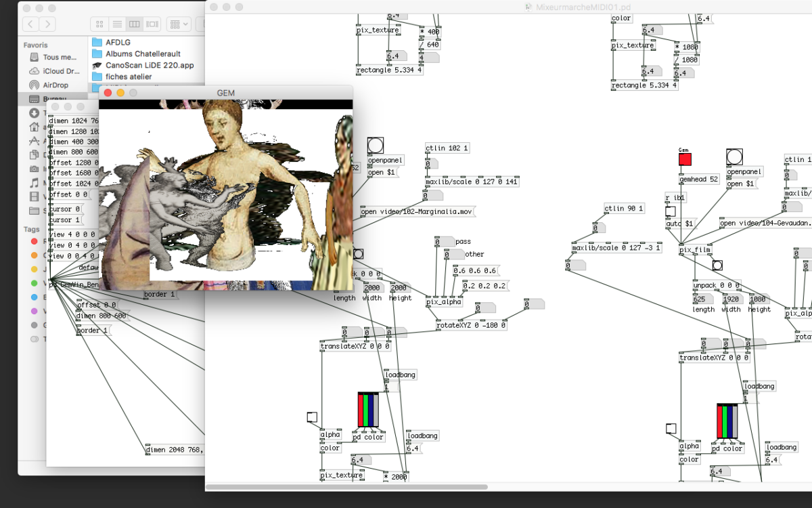The image size is (812, 508).
Task: Switch Finder to cover flow view
Action: point(152,24)
